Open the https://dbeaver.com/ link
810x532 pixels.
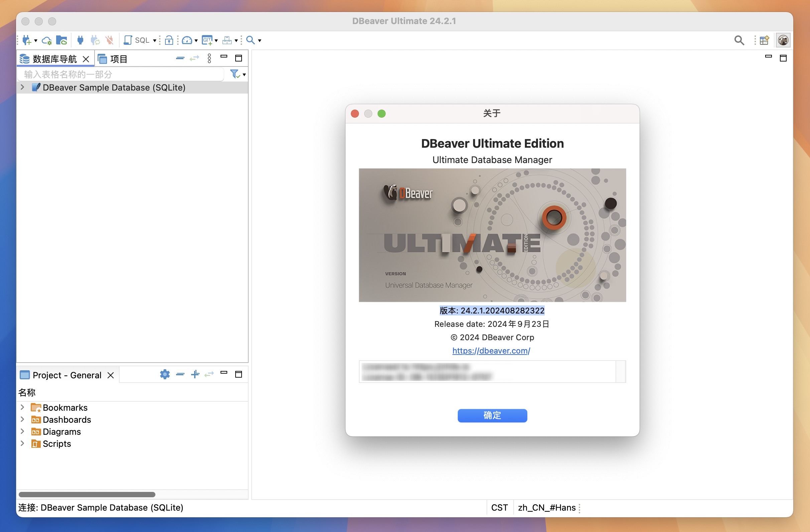491,351
